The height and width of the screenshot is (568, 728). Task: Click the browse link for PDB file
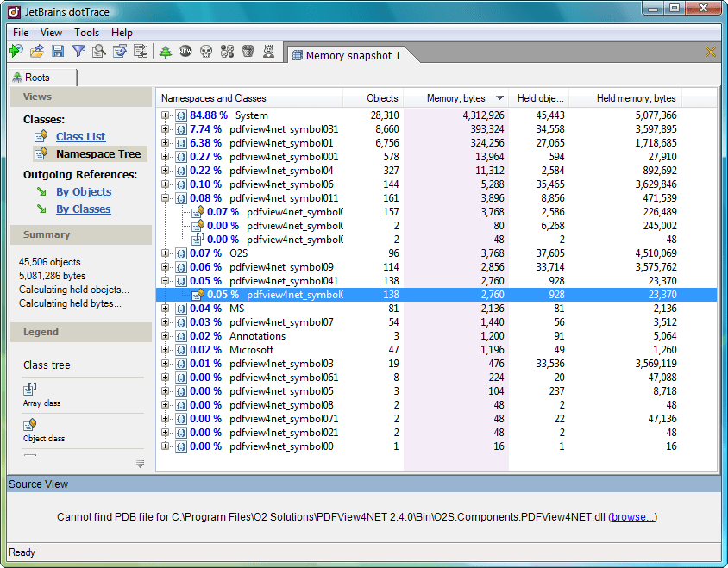[633, 517]
